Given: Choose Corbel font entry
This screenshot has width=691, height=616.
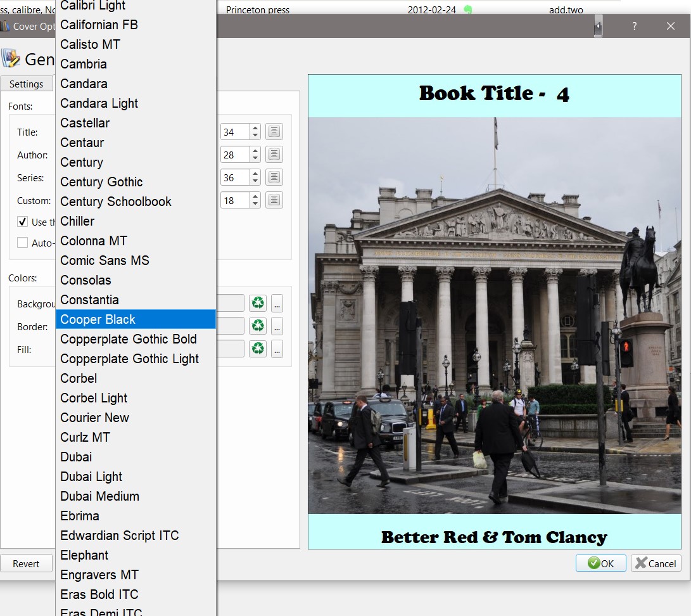Looking at the screenshot, I should pos(136,378).
